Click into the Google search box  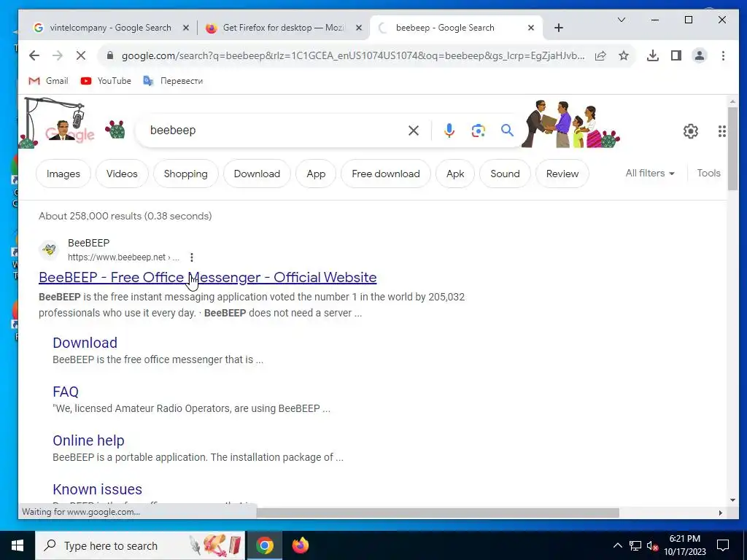tap(276, 131)
